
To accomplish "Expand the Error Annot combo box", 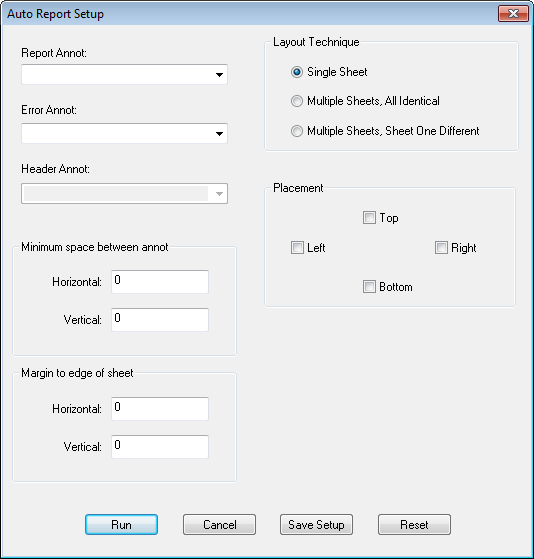I will coord(124,134).
